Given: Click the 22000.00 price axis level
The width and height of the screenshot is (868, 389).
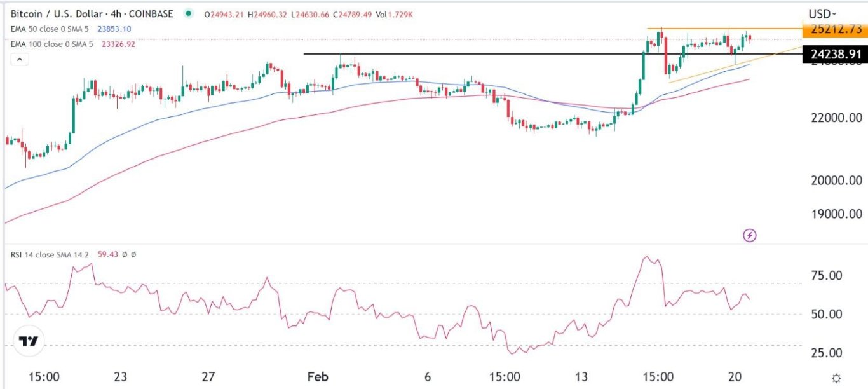Looking at the screenshot, I should click(837, 118).
